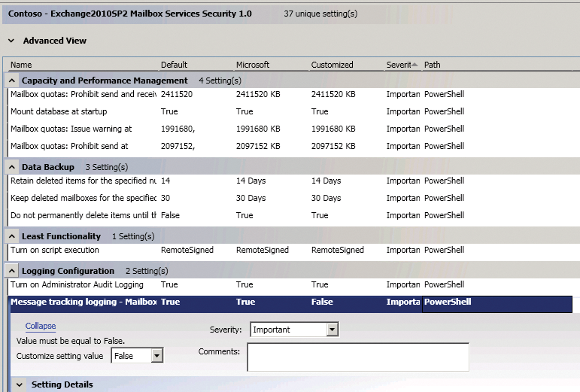Click in the Comments text box
Viewport: 580px width, 392px height.
coord(358,357)
